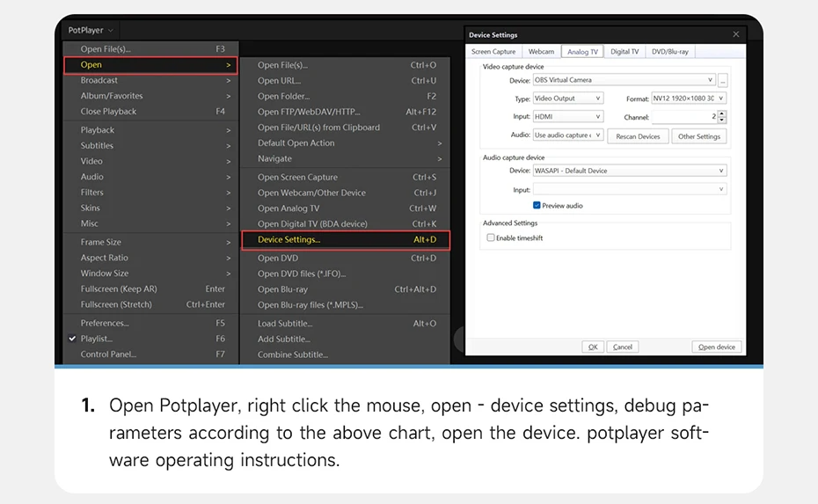Click the Rescan Devices button
Viewport: 818px width, 504px height.
(638, 136)
